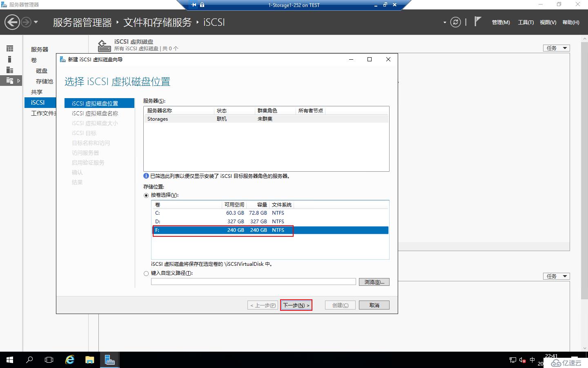
Task: Click 可用空间 column header
Action: pos(234,205)
